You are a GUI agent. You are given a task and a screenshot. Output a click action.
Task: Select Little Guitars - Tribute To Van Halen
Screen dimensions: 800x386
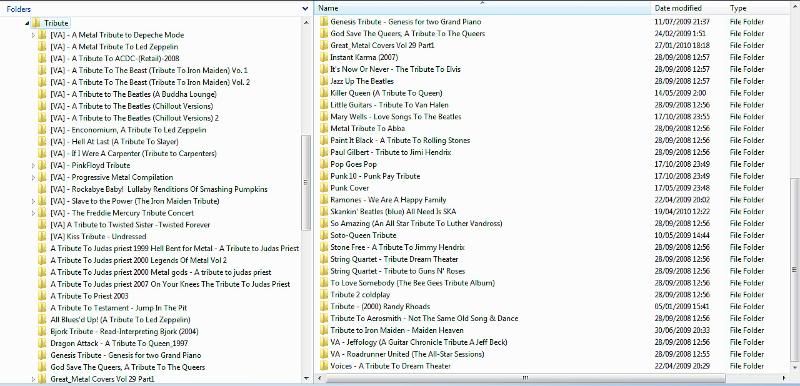point(389,105)
